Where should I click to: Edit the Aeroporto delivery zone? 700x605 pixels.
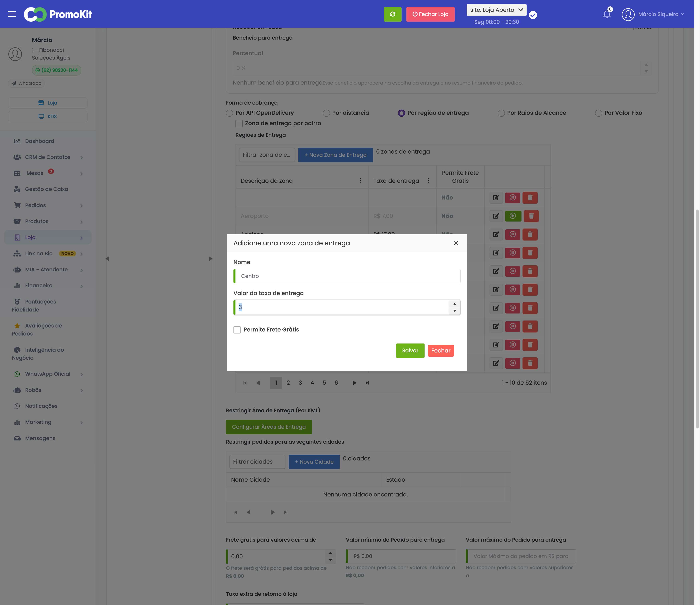point(496,216)
